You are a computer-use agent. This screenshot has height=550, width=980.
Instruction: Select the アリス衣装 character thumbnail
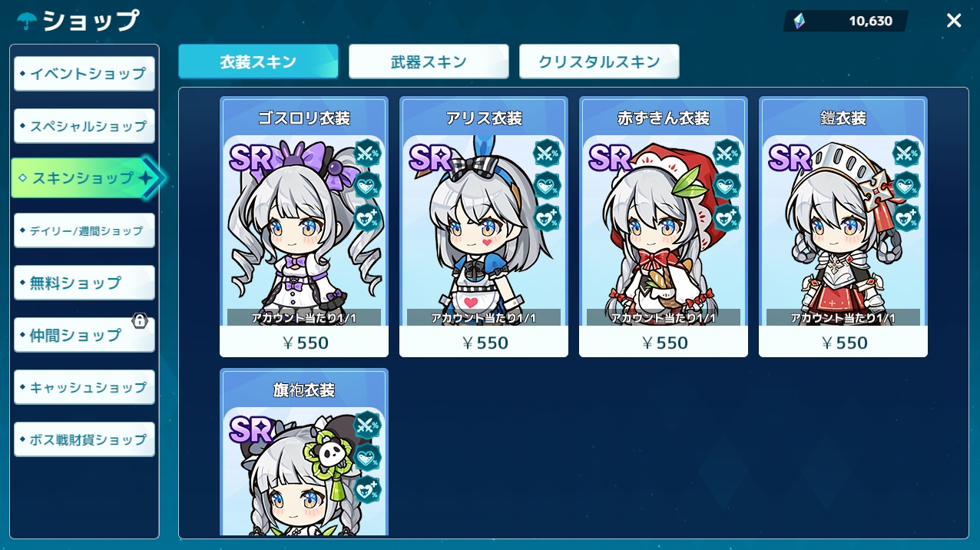point(484,230)
